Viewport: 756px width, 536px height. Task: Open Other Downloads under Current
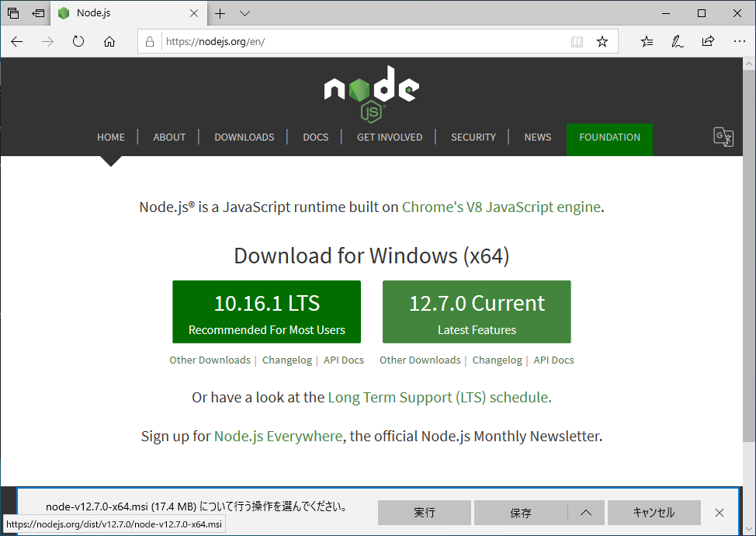tap(420, 360)
